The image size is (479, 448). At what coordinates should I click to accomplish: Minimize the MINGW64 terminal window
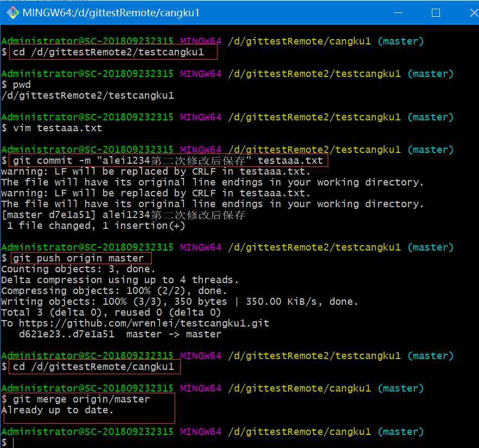[x=398, y=13]
